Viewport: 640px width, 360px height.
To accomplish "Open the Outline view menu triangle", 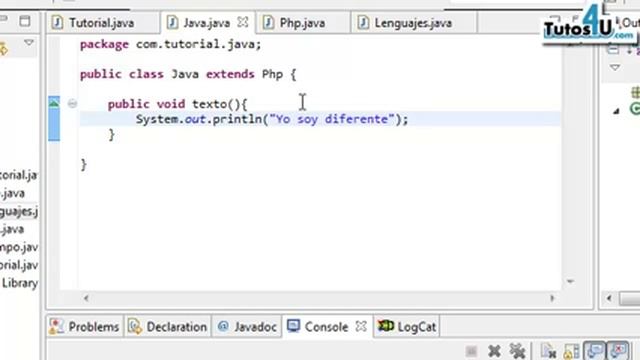I will (615, 67).
